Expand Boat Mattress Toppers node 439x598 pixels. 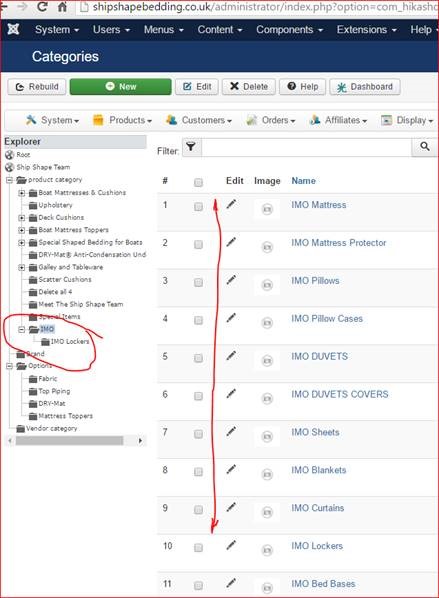tap(22, 230)
